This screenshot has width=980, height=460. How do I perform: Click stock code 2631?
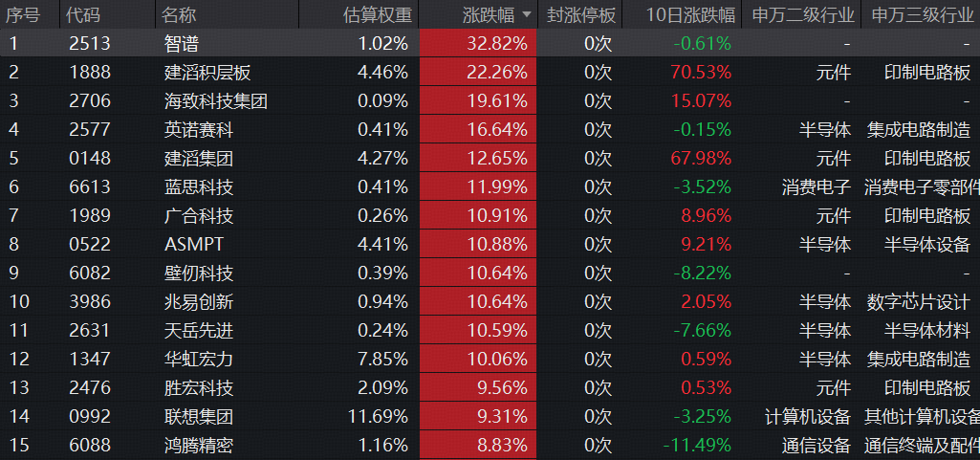click(x=90, y=330)
